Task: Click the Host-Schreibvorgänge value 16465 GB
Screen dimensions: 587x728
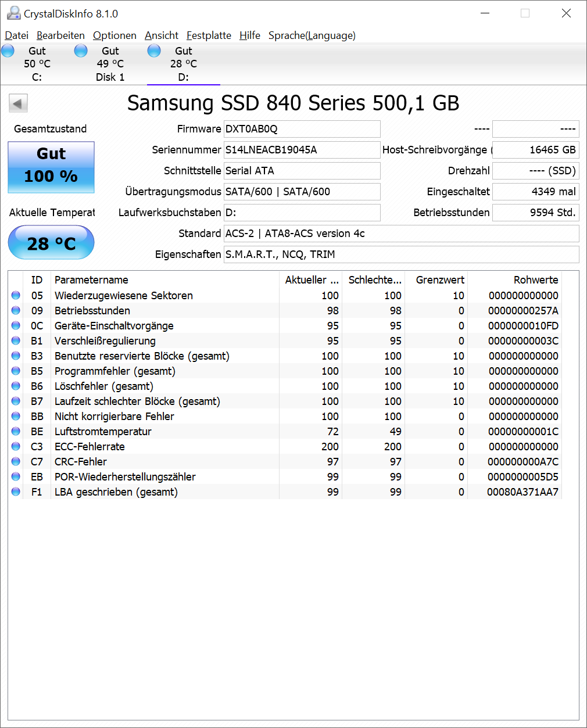Action: coord(536,150)
